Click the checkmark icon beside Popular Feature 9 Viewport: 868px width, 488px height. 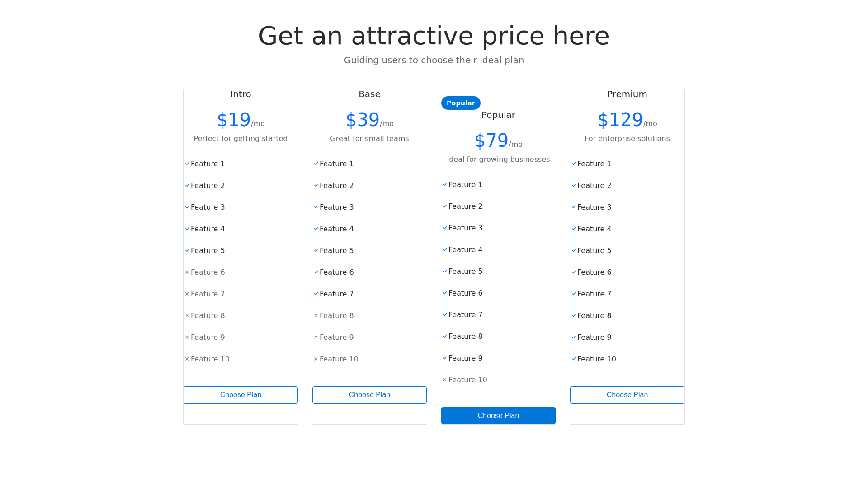click(x=445, y=358)
